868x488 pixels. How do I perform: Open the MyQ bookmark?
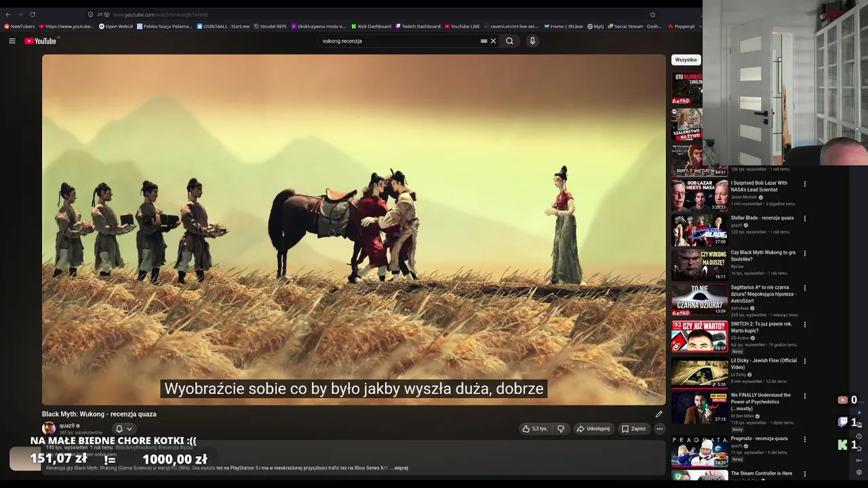595,26
